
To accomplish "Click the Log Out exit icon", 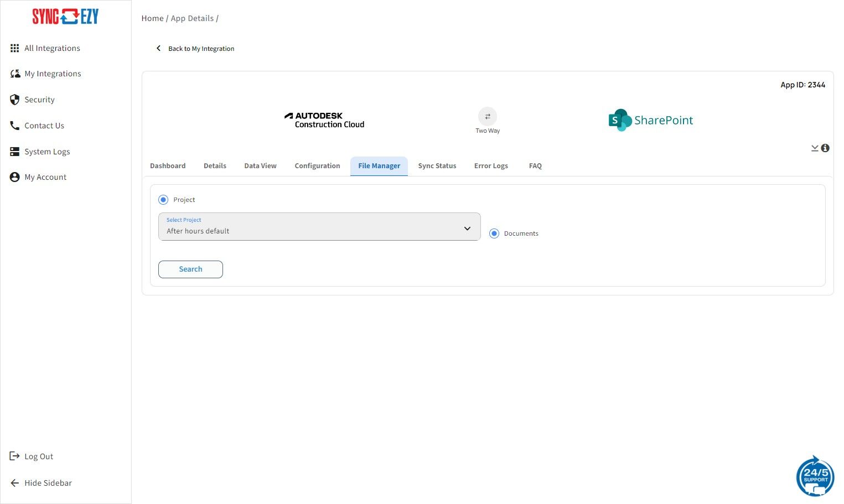I will click(x=15, y=456).
